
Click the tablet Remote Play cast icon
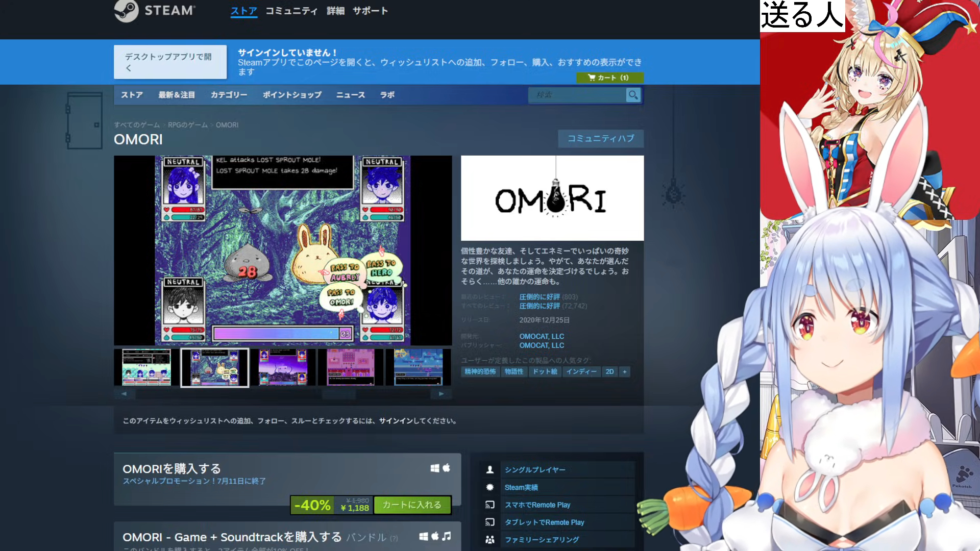[x=489, y=522]
